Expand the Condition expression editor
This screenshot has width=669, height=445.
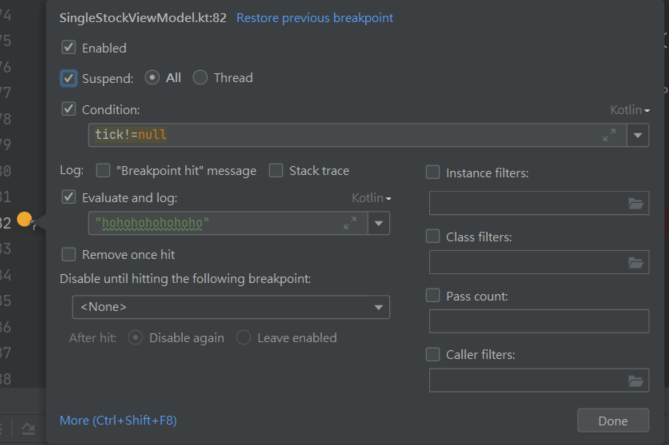[609, 135]
